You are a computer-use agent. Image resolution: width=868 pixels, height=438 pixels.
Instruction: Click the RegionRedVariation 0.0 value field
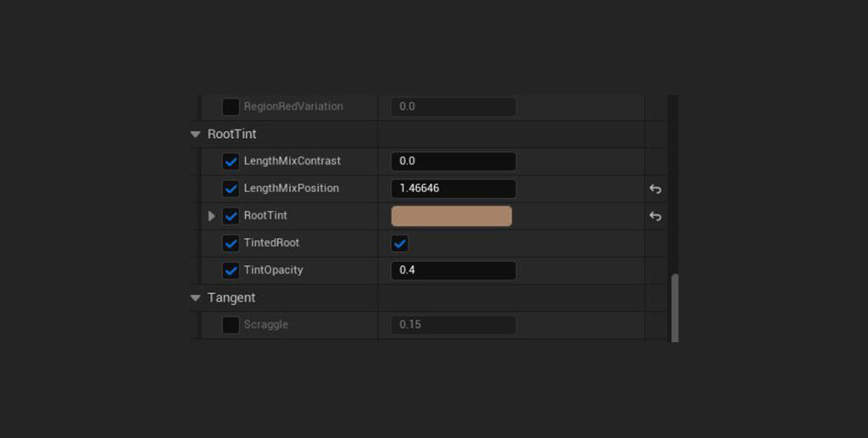tap(453, 107)
